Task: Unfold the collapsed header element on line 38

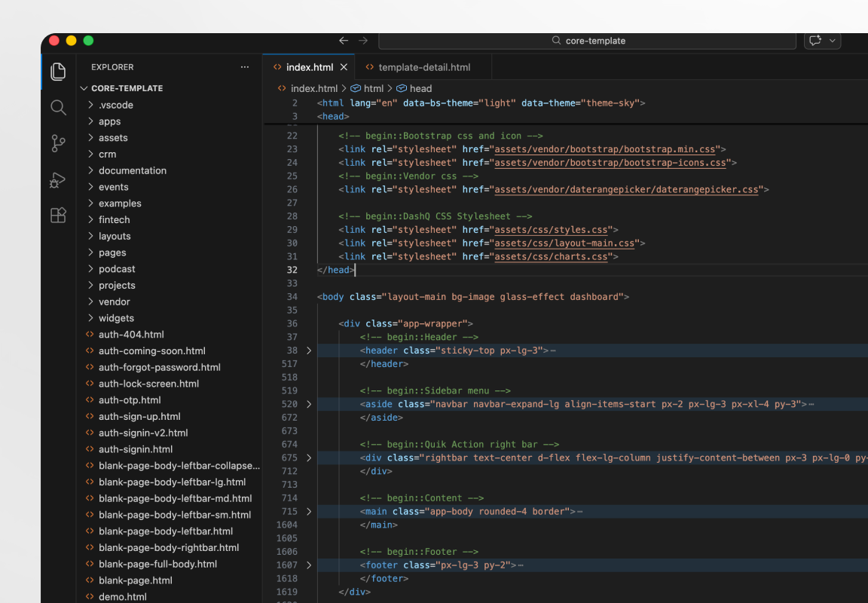Action: [x=308, y=350]
